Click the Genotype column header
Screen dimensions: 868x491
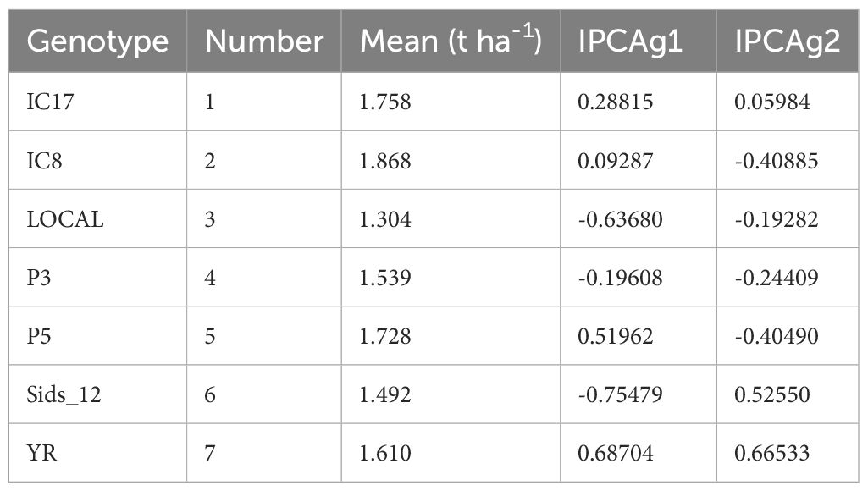[x=97, y=41]
